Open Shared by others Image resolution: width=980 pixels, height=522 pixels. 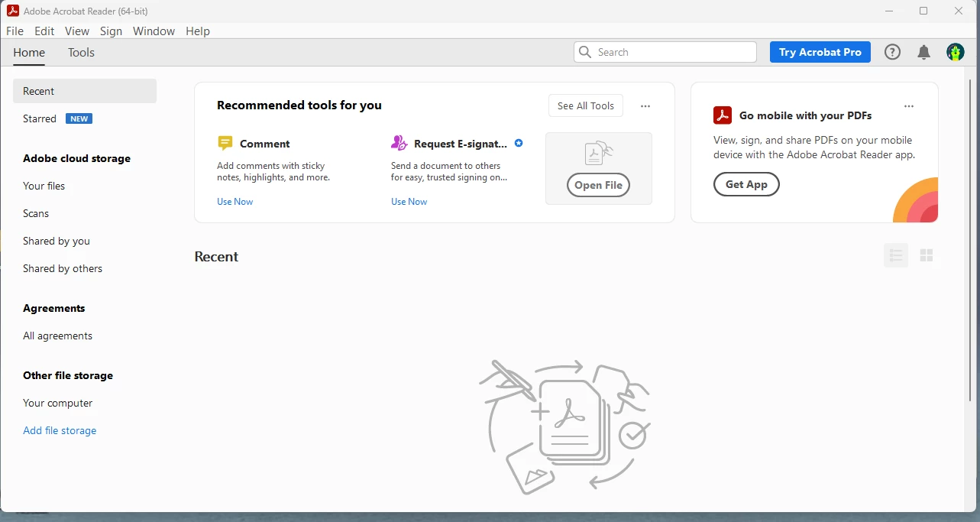pos(63,268)
